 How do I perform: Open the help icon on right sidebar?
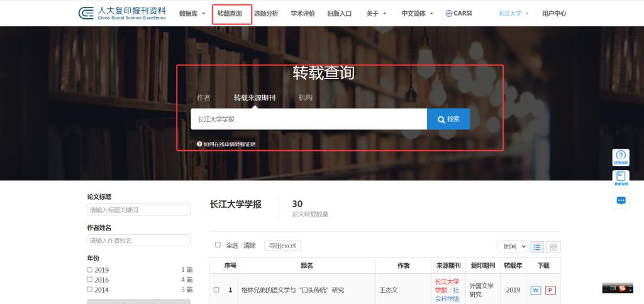pos(621,157)
